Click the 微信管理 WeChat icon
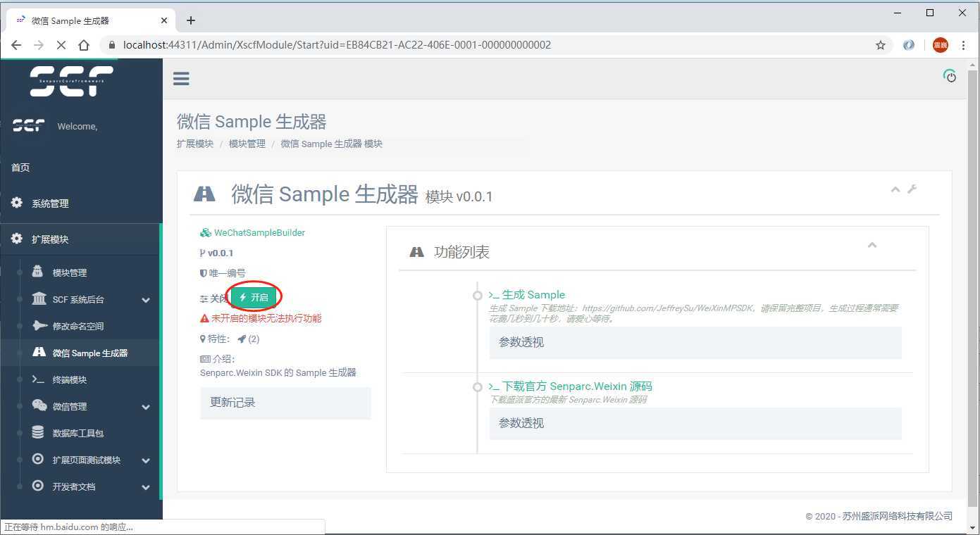Screen dimensions: 980x535 pos(39,406)
